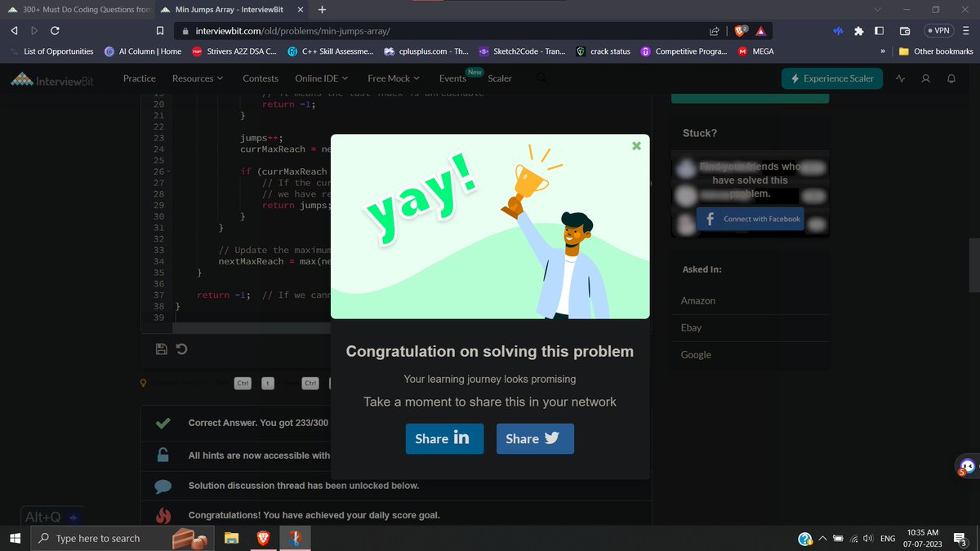980x551 pixels.
Task: Expand the Resources dropdown
Action: [x=198, y=78]
